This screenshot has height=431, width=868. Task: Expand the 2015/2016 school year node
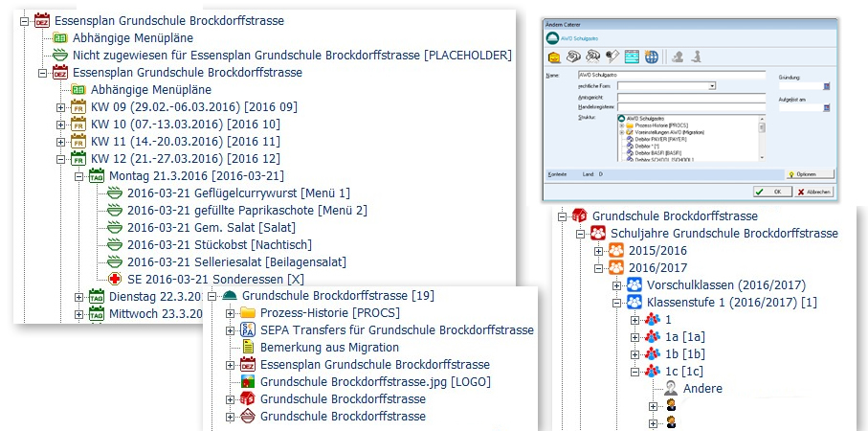coord(599,251)
